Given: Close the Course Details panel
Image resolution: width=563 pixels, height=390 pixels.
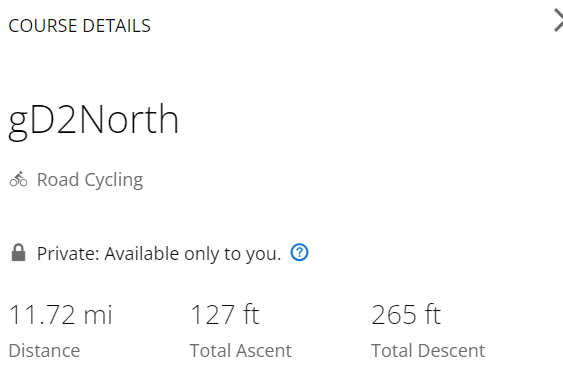Looking at the screenshot, I should tap(558, 21).
